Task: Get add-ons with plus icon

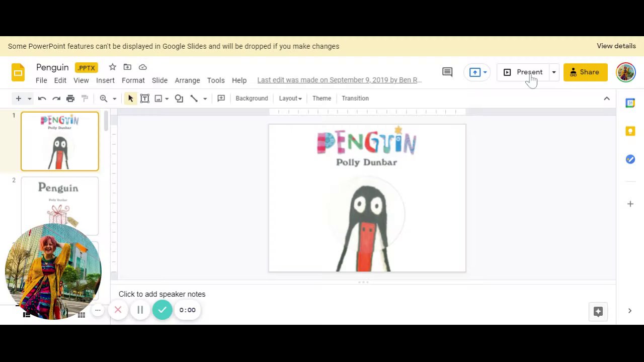Action: [630, 204]
